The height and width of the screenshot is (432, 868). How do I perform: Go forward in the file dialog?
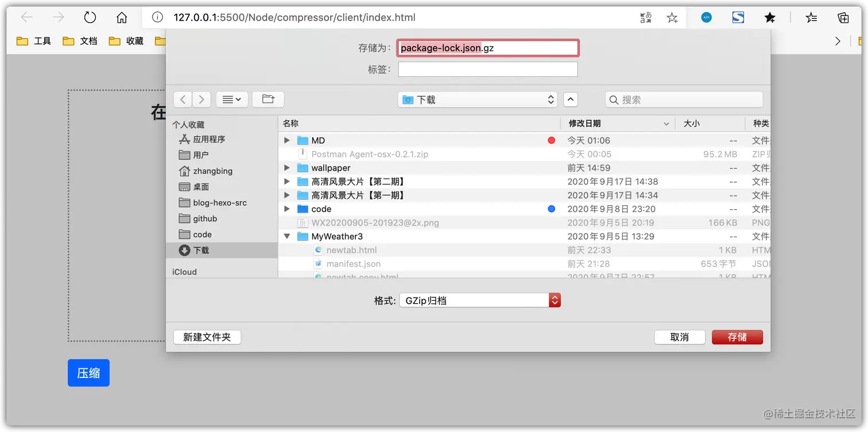point(201,99)
